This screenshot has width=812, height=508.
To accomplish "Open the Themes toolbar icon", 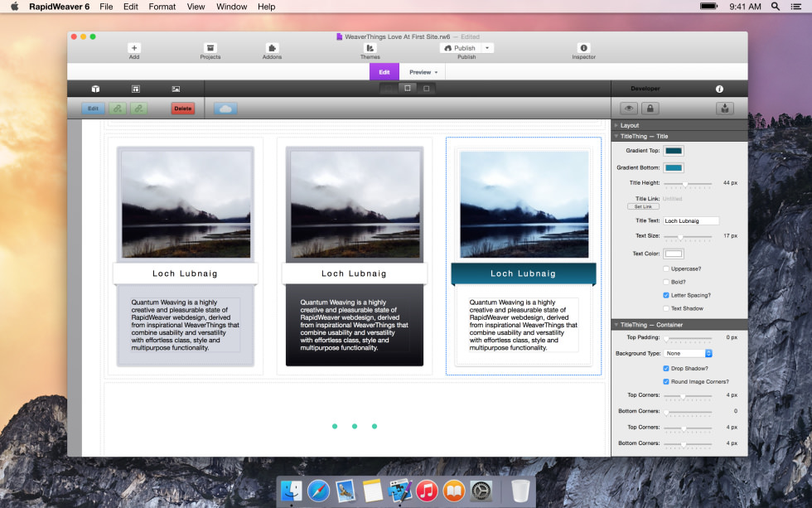I will 370,48.
